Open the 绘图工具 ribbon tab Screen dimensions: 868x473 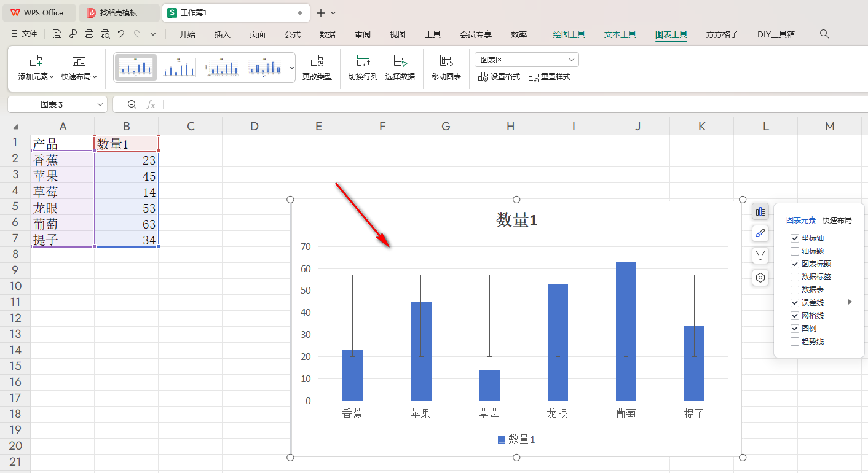569,34
